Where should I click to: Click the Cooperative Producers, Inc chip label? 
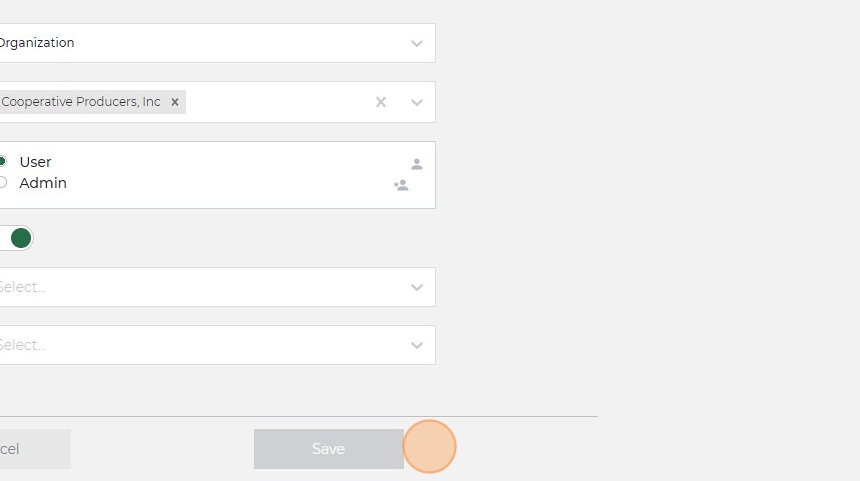point(80,102)
